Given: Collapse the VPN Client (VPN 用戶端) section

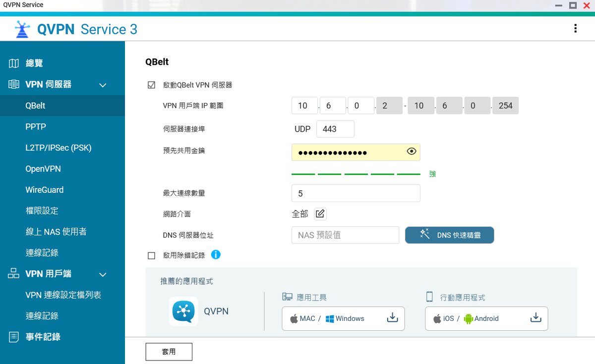Looking at the screenshot, I should [103, 274].
